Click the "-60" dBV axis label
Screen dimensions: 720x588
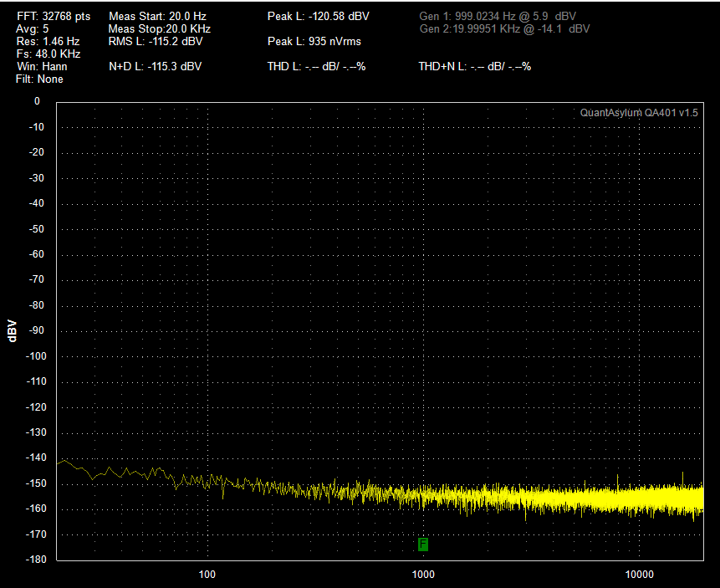(36, 254)
